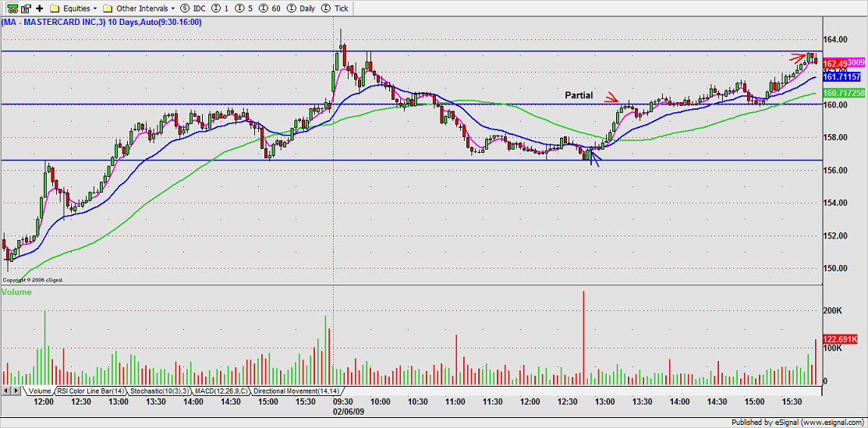
Task: Switch to the Tick interval
Action: point(335,9)
